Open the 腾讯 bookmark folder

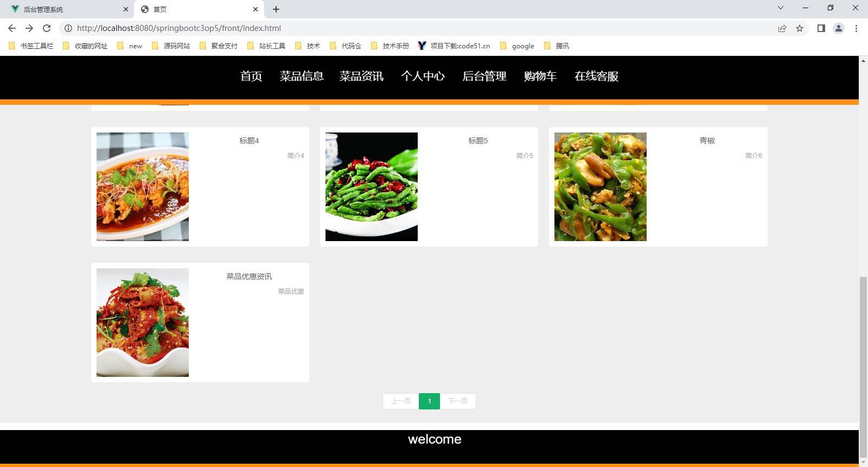(x=557, y=46)
